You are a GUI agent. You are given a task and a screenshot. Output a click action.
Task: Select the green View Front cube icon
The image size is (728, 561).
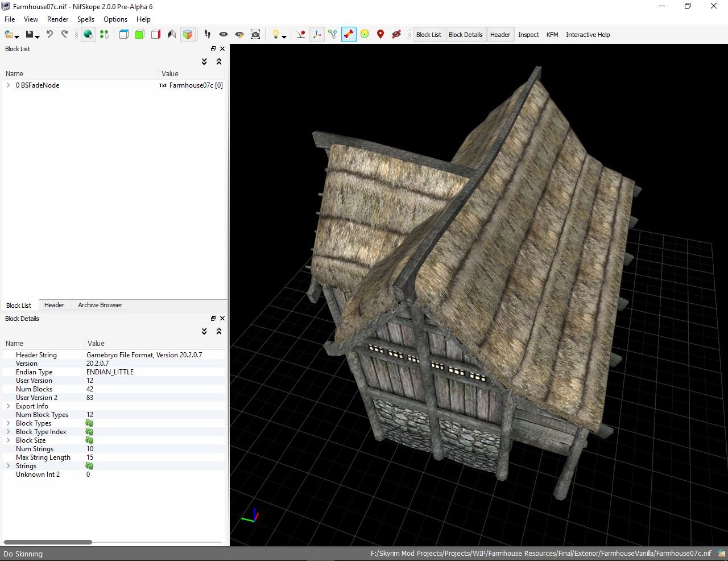pyautogui.click(x=140, y=35)
